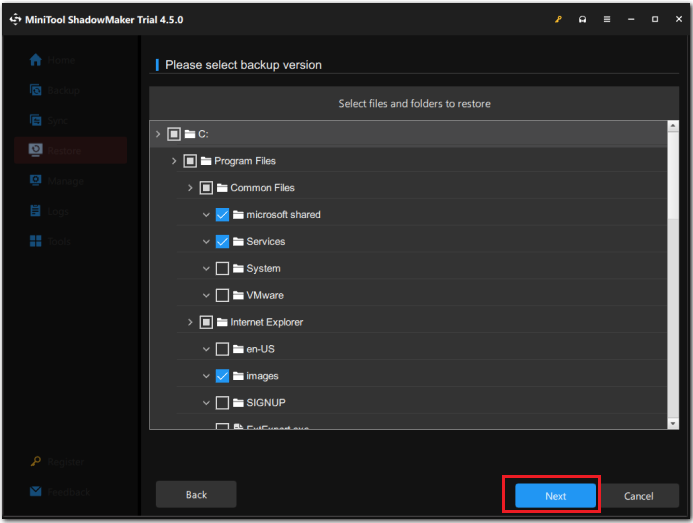Click the Back button
This screenshot has height=523, width=693.
pyautogui.click(x=196, y=494)
